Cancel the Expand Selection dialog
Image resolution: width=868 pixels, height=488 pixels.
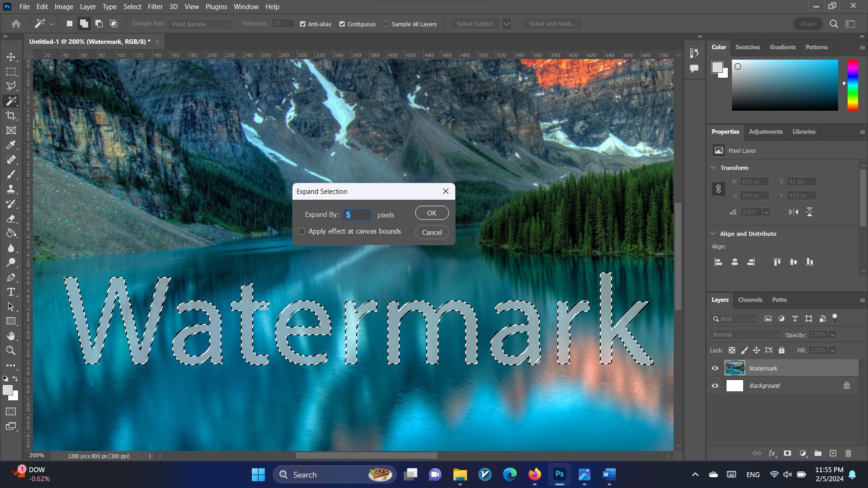click(432, 232)
